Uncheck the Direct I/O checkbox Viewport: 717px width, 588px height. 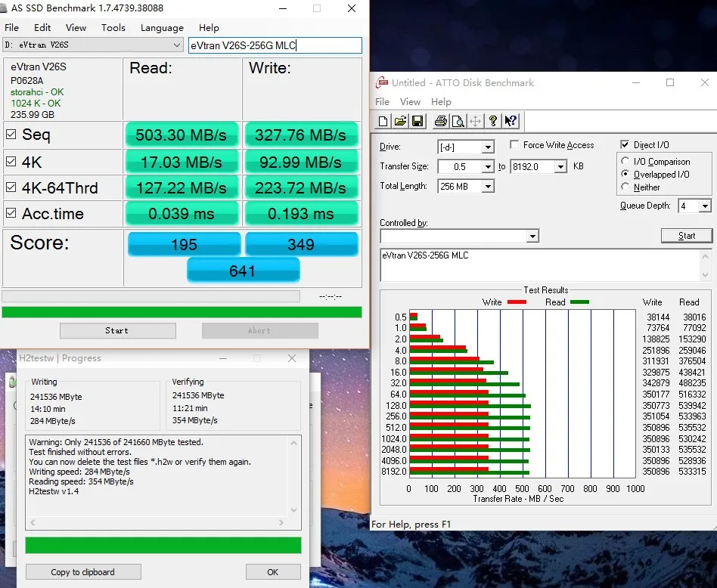tap(625, 145)
